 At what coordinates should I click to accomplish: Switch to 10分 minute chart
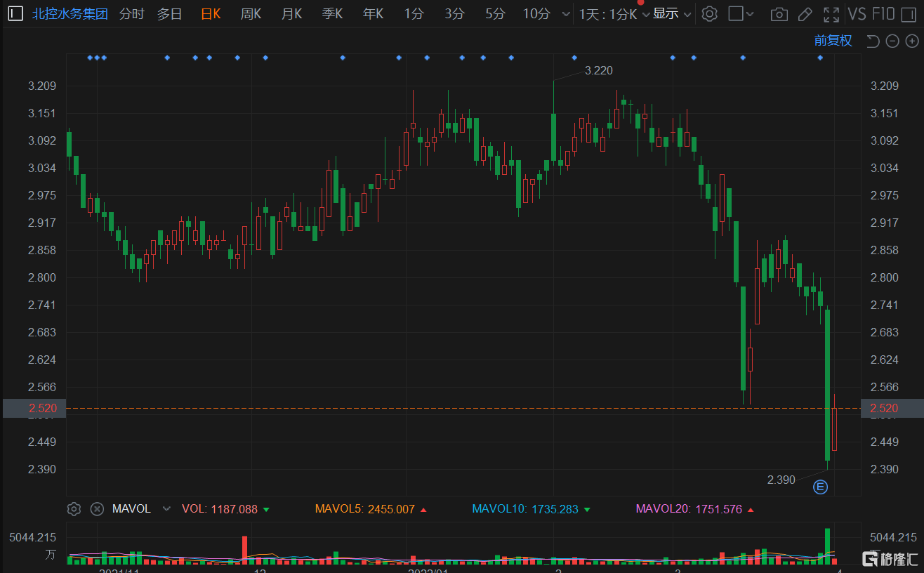(536, 13)
